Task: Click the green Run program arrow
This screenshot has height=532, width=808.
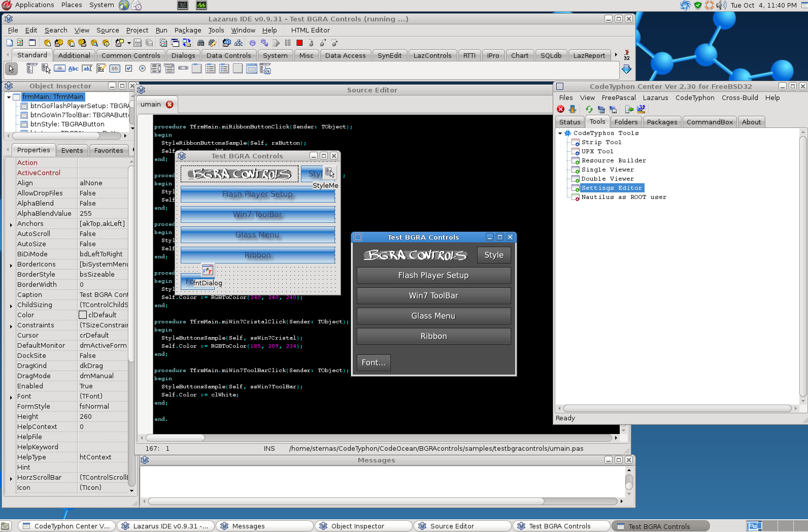Action: pos(276,43)
